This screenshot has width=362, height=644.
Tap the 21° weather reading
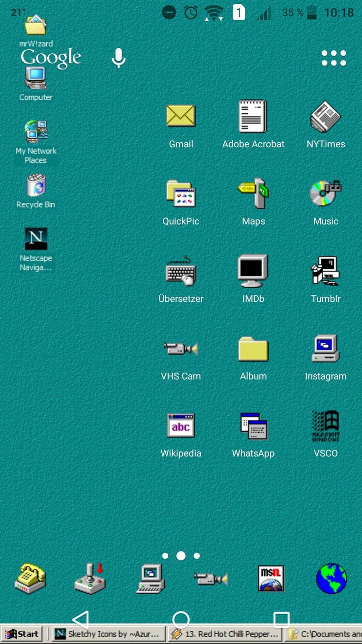coord(18,12)
